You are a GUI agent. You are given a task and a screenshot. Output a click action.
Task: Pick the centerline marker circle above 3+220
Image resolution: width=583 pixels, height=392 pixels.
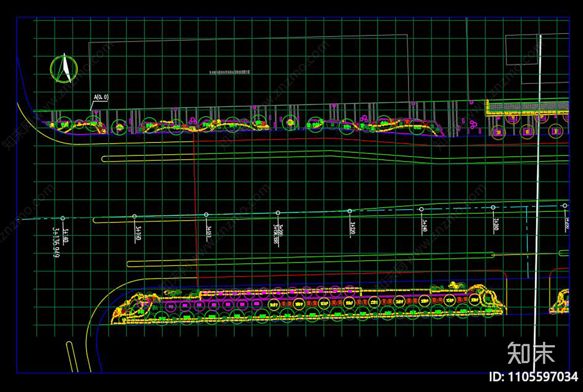(350, 211)
